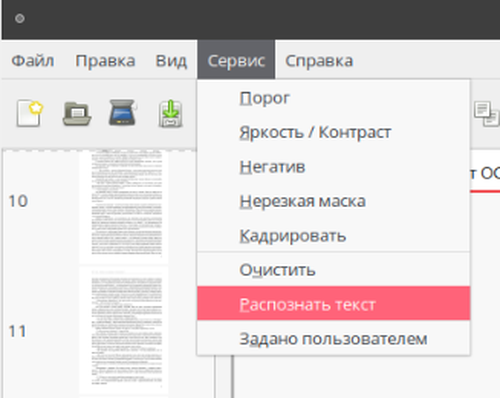This screenshot has width=500, height=398.
Task: Select page 11 thumbnail
Action: point(123,331)
